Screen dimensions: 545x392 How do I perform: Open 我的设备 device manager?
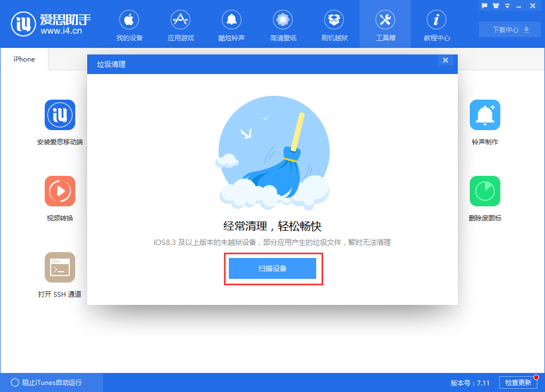point(129,24)
